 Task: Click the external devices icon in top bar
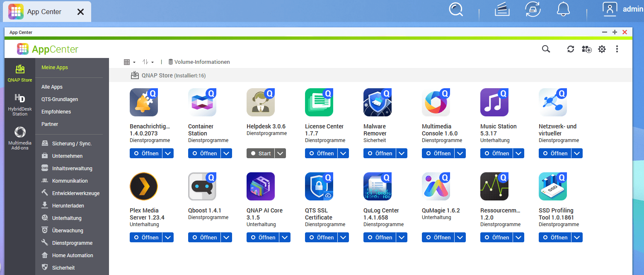533,9
